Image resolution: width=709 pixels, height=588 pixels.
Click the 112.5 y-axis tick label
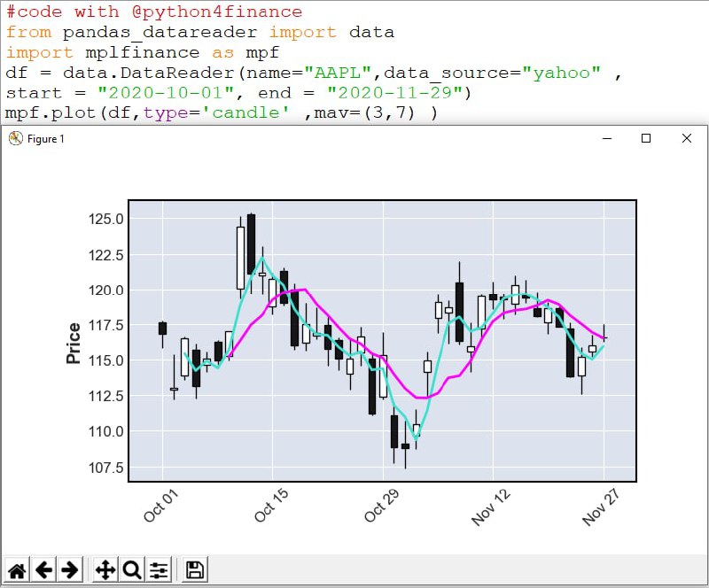105,396
